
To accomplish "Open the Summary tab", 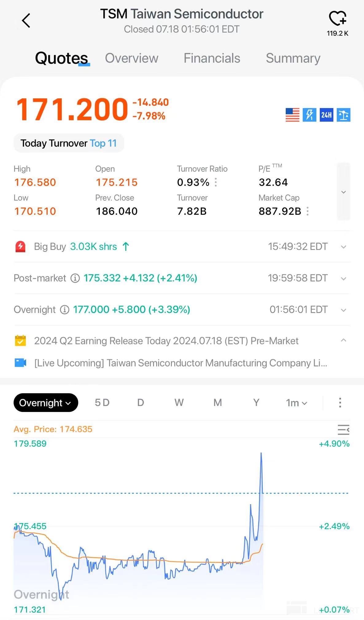I will [x=293, y=58].
